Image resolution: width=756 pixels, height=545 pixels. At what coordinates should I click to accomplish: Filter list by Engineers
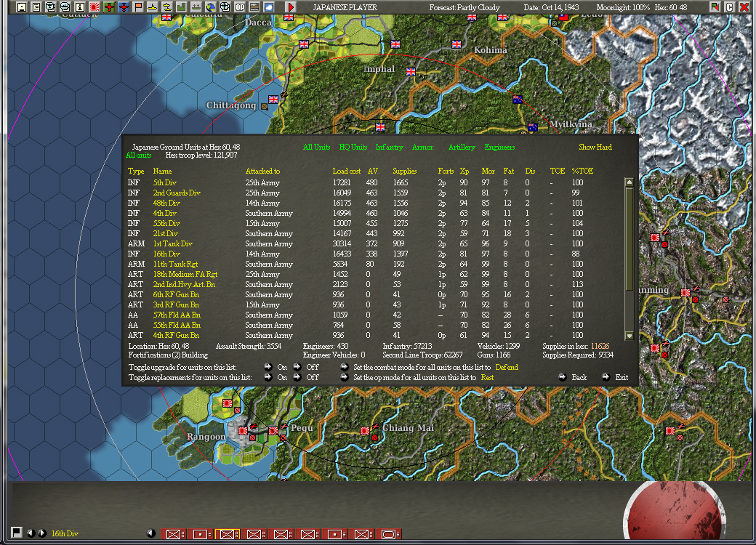pyautogui.click(x=499, y=147)
